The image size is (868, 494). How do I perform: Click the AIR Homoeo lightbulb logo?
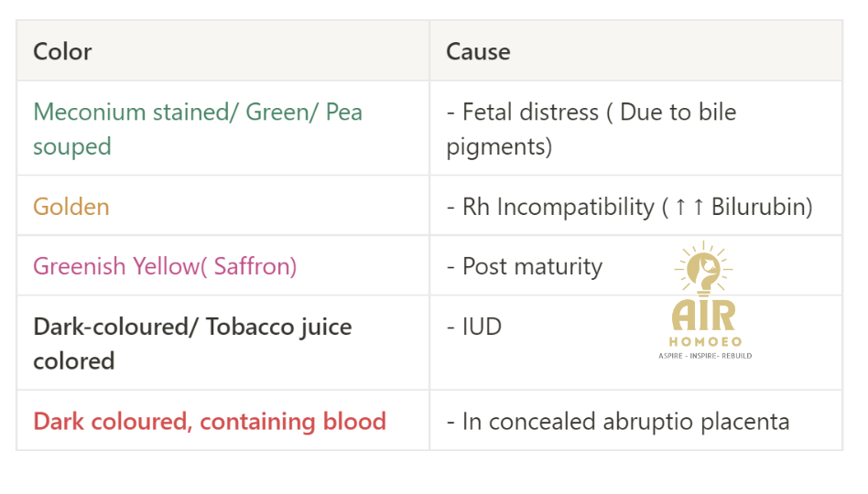pyautogui.click(x=705, y=300)
